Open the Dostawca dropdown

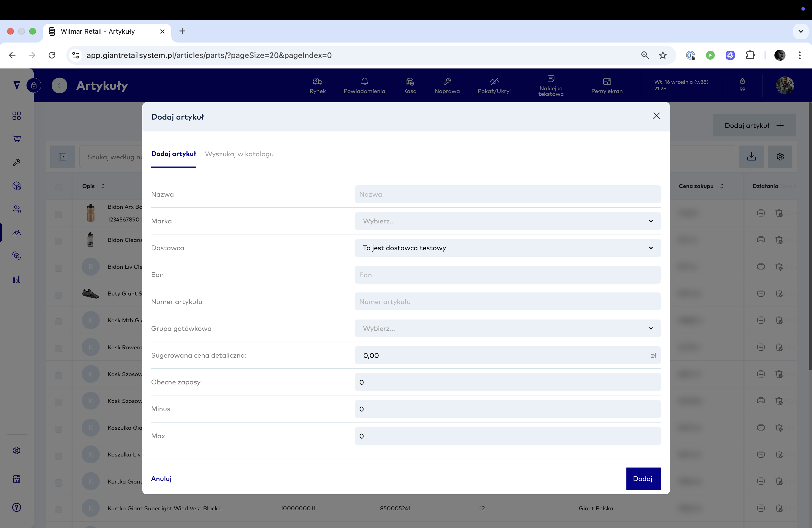[x=507, y=248]
